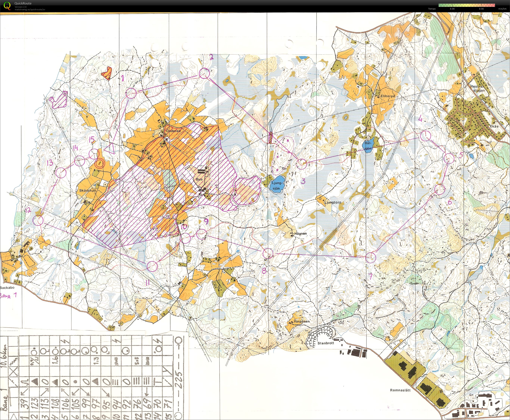The height and width of the screenshot is (420, 510).
Task: Click the finish double-circle near Skärkhult
Action: tap(99, 163)
